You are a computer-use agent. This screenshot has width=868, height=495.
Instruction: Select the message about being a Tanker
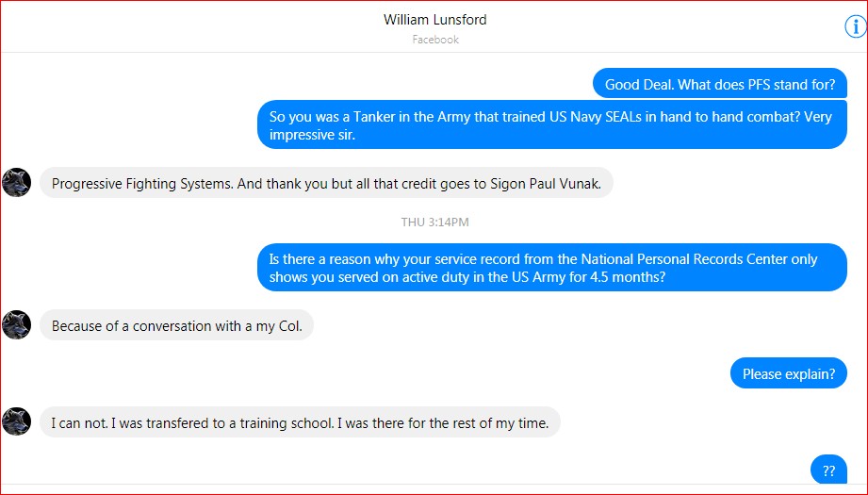click(x=551, y=125)
